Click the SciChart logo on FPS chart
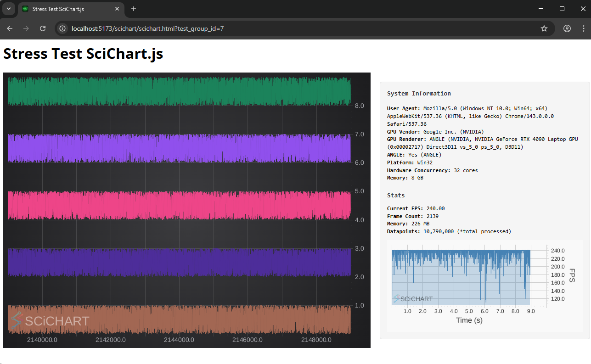 tap(413, 299)
